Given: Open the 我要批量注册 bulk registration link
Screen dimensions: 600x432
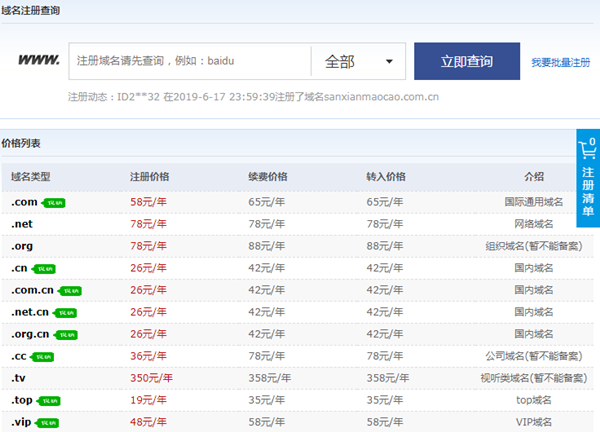Looking at the screenshot, I should (561, 62).
